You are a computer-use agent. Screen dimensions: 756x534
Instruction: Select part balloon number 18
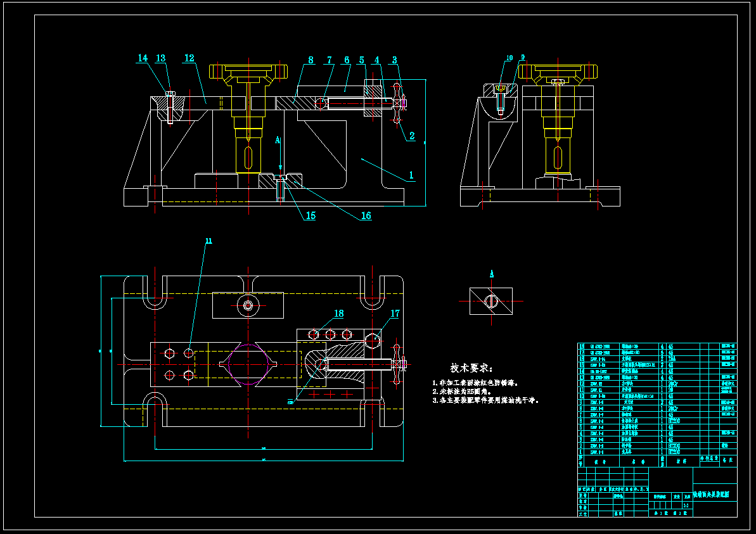pyautogui.click(x=339, y=314)
